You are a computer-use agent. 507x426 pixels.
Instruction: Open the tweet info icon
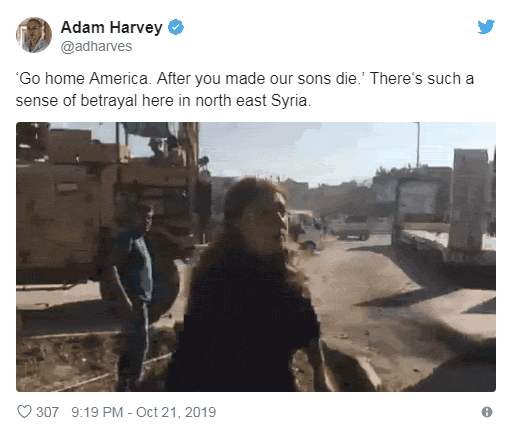(487, 412)
